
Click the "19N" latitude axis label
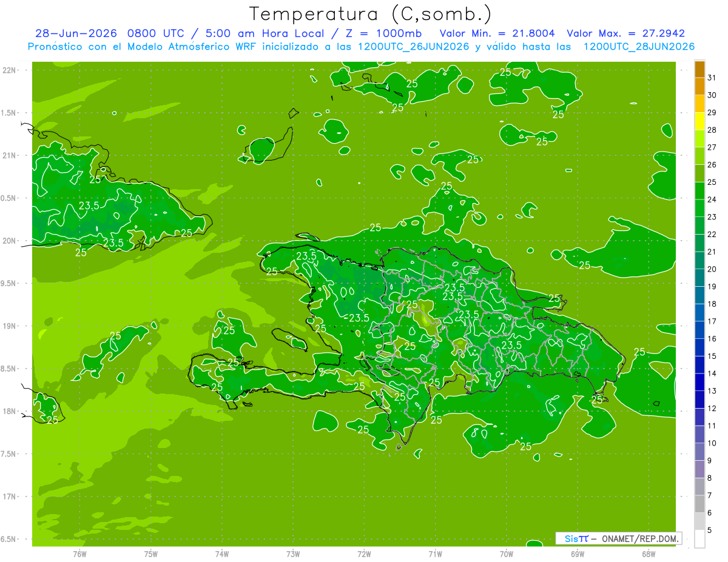[x=10, y=326]
